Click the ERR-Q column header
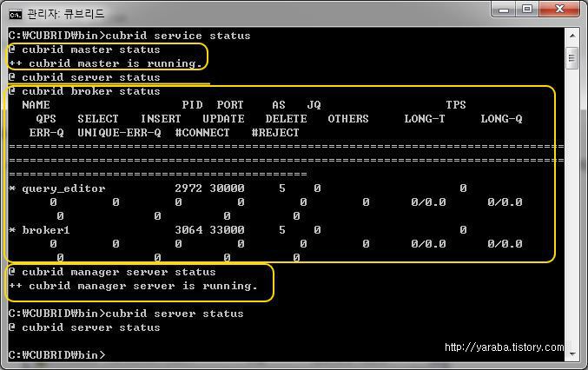This screenshot has height=370, width=588. coord(47,133)
